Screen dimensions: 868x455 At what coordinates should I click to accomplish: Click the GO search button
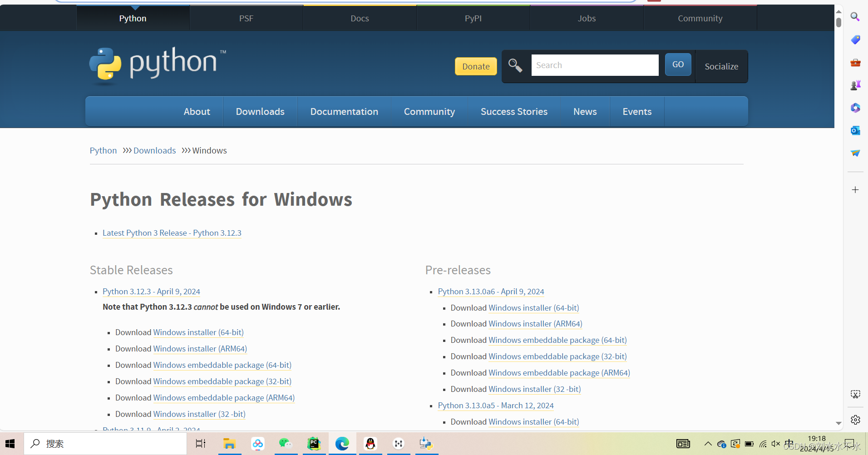[678, 64]
